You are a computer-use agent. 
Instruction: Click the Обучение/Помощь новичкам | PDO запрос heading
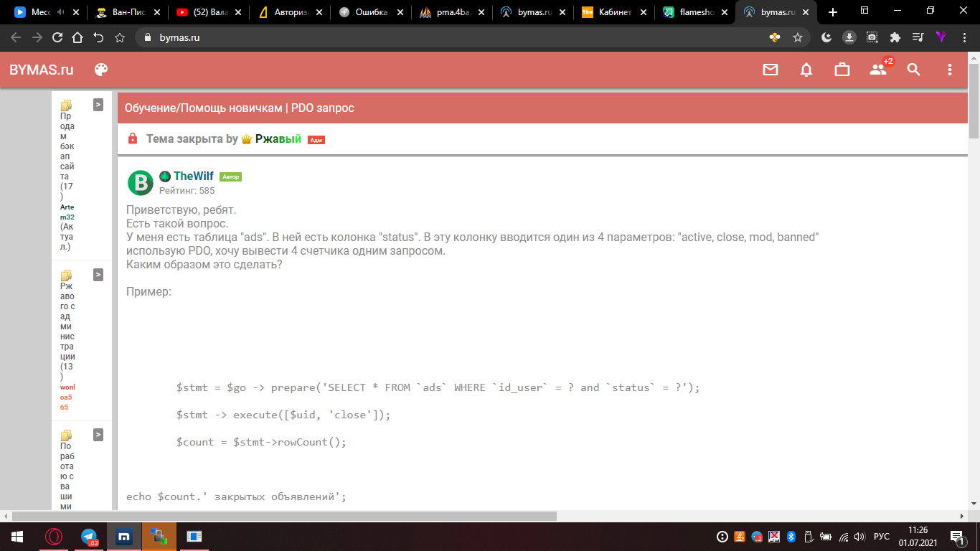[x=240, y=108]
